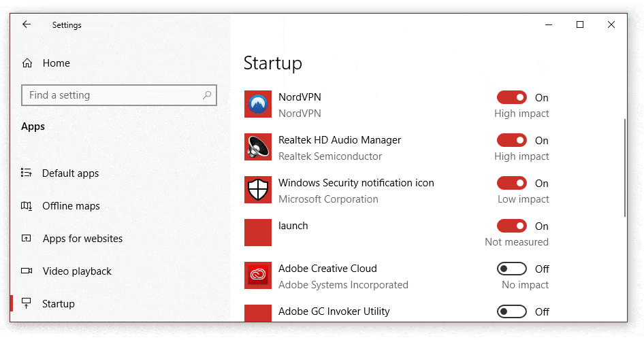Click the Adobe GC Invoker Utility icon
This screenshot has height=340, width=644.
258,313
